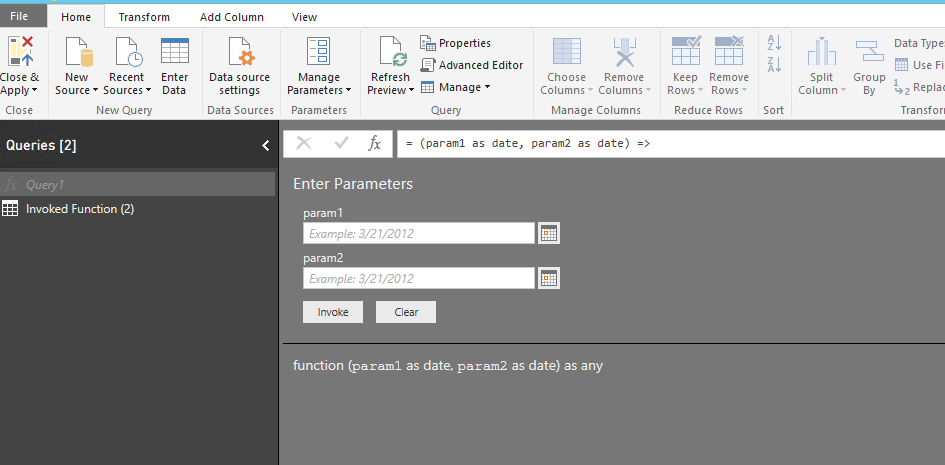This screenshot has height=465, width=945.
Task: Click the Choose Columns icon
Action: (567, 51)
